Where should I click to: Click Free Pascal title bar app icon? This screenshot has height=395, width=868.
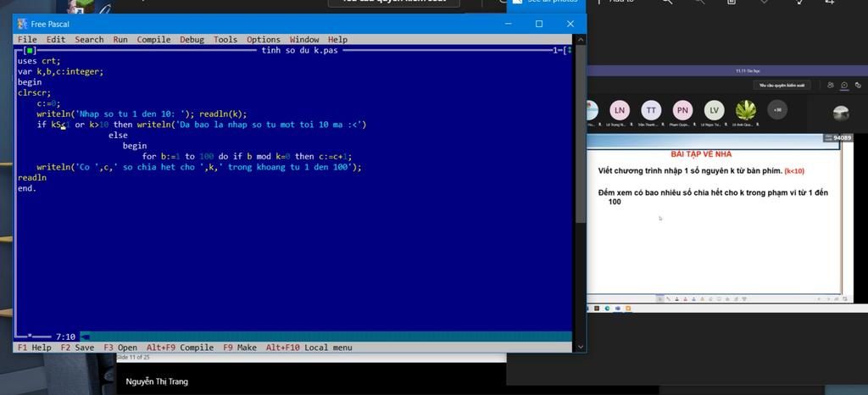pyautogui.click(x=22, y=24)
